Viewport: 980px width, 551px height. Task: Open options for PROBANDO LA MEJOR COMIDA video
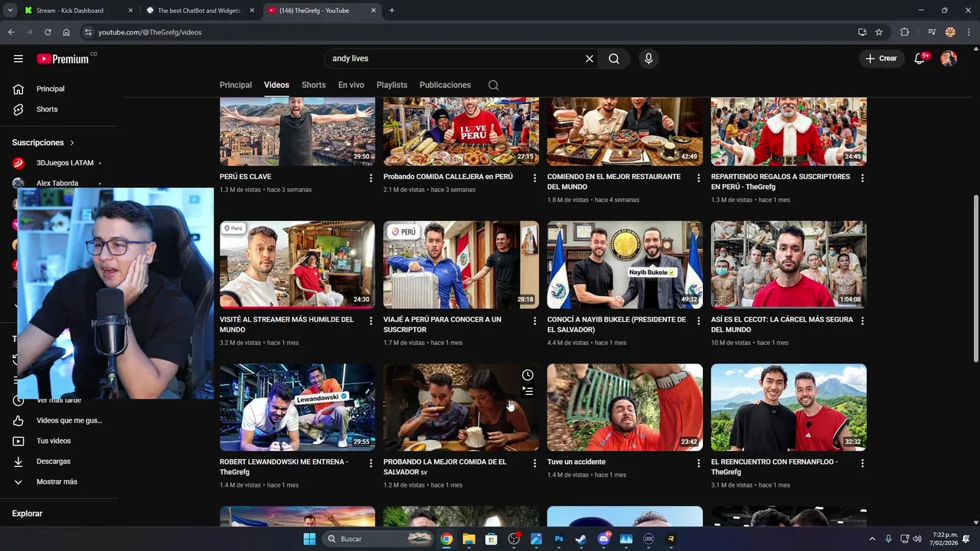(x=535, y=463)
